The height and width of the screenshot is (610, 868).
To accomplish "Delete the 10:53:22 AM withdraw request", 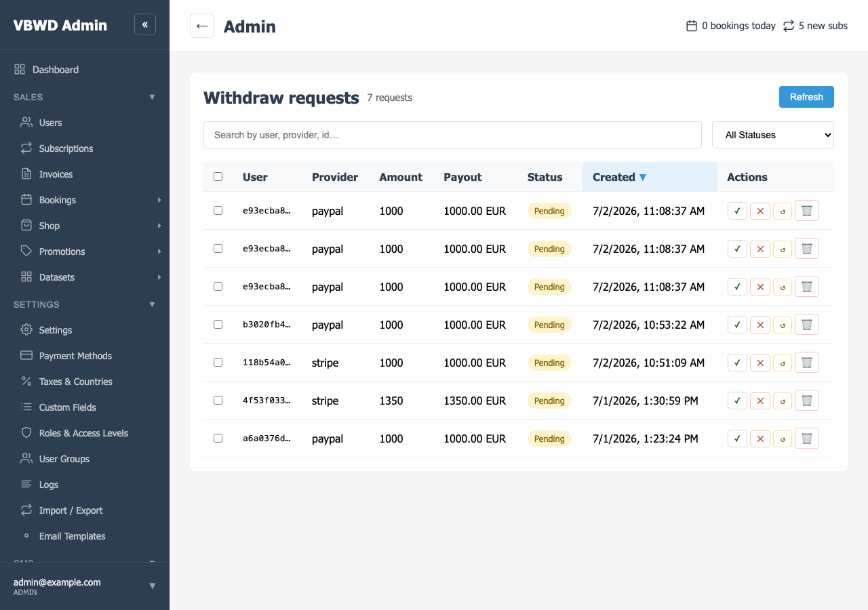I will click(807, 325).
